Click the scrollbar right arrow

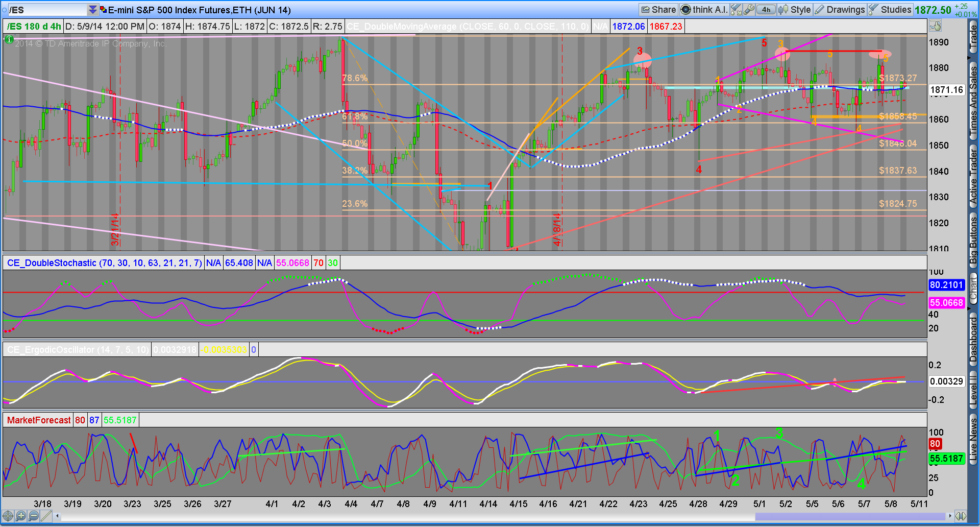tap(949, 516)
